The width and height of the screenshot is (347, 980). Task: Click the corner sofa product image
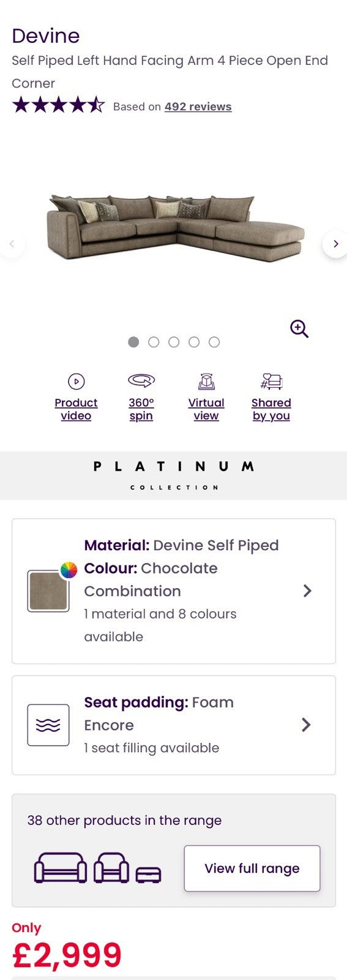pyautogui.click(x=175, y=228)
